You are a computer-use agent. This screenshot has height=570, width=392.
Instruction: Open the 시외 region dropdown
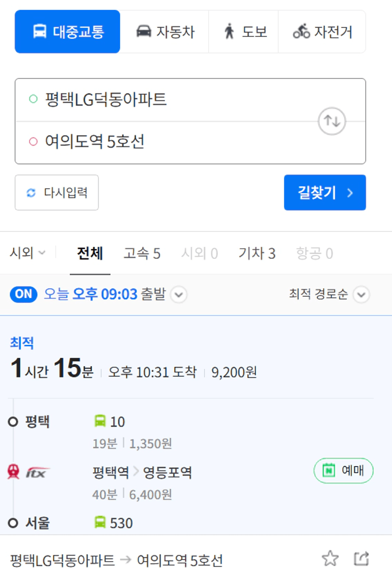click(x=28, y=253)
